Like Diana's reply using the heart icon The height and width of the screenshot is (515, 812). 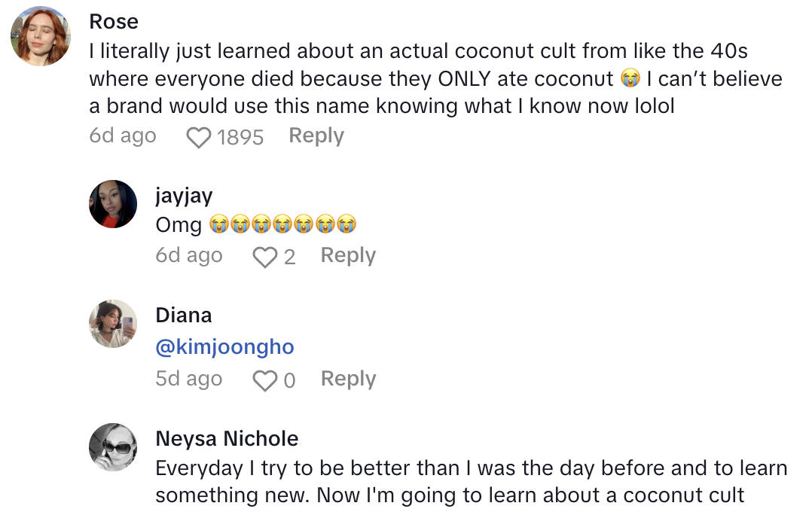[x=265, y=381]
